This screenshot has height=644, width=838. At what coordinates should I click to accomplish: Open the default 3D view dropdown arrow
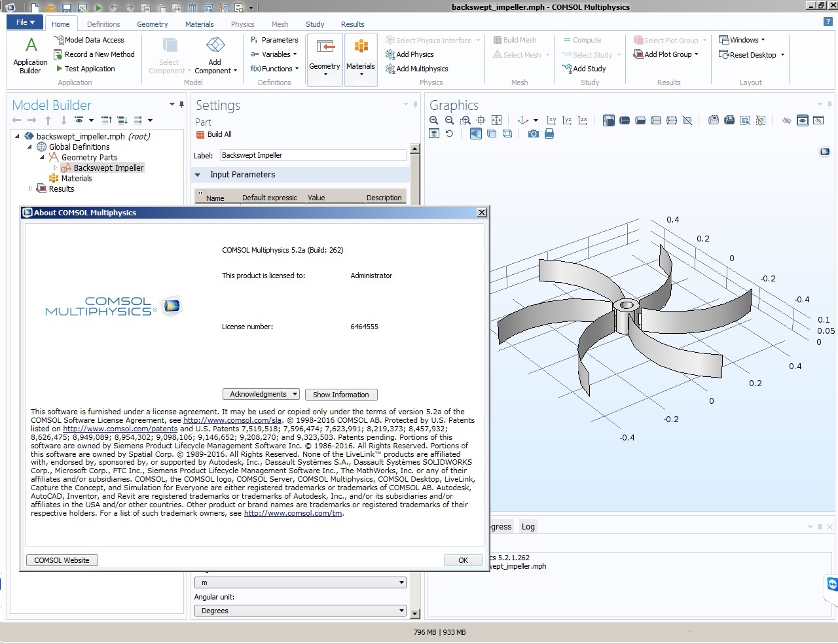(536, 120)
